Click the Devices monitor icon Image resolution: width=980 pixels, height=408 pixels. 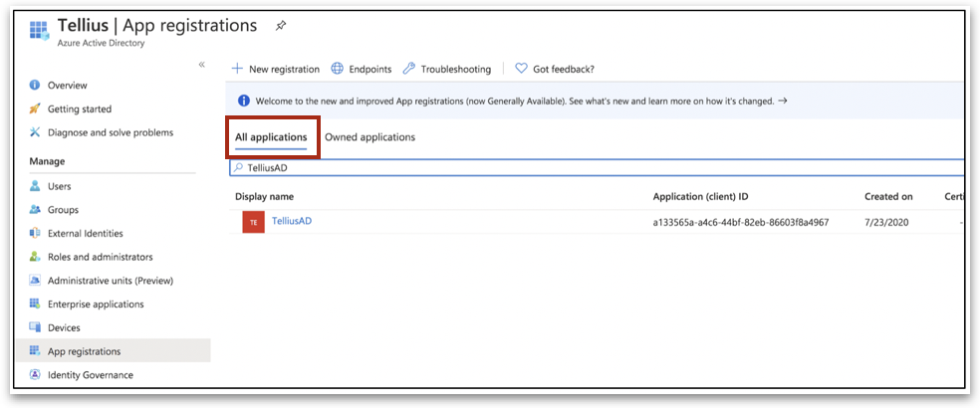(x=35, y=327)
